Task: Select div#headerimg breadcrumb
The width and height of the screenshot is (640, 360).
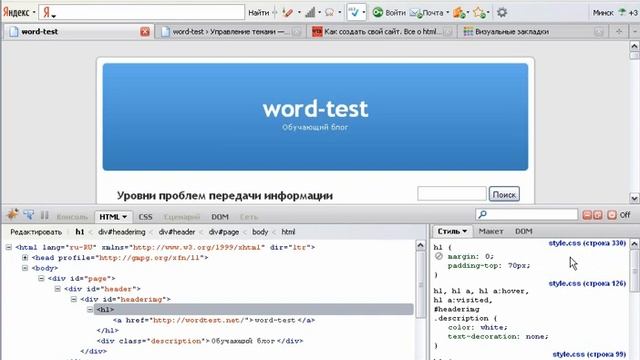Action: coord(122,232)
